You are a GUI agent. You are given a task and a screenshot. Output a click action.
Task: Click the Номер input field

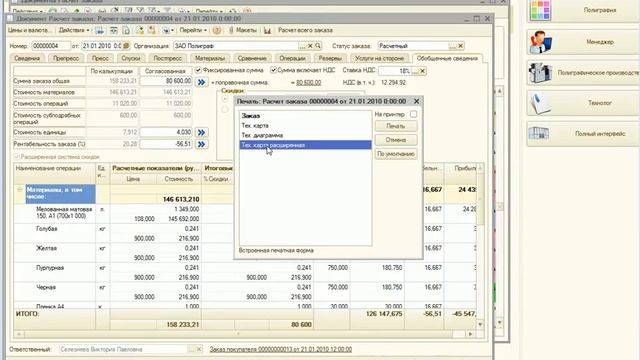[x=51, y=46]
